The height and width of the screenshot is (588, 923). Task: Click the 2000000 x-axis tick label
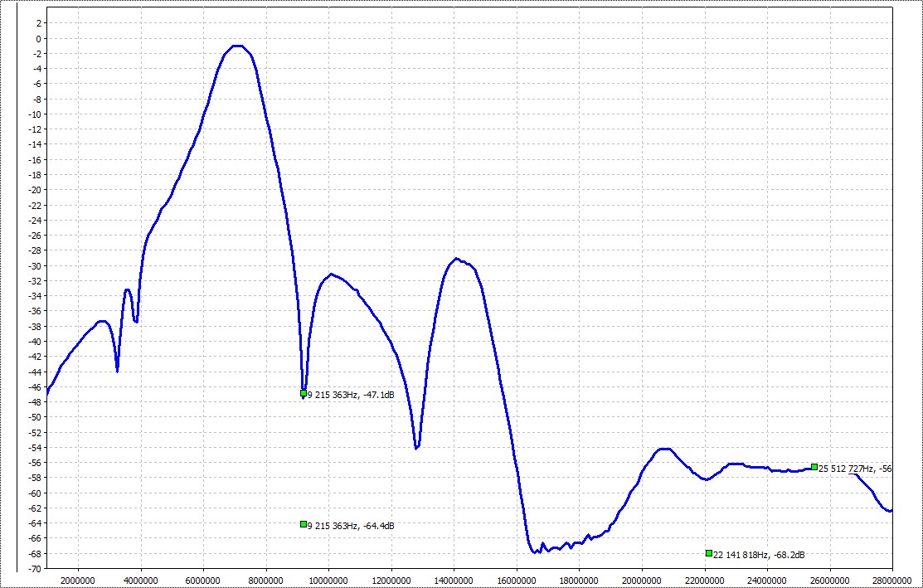pyautogui.click(x=78, y=580)
